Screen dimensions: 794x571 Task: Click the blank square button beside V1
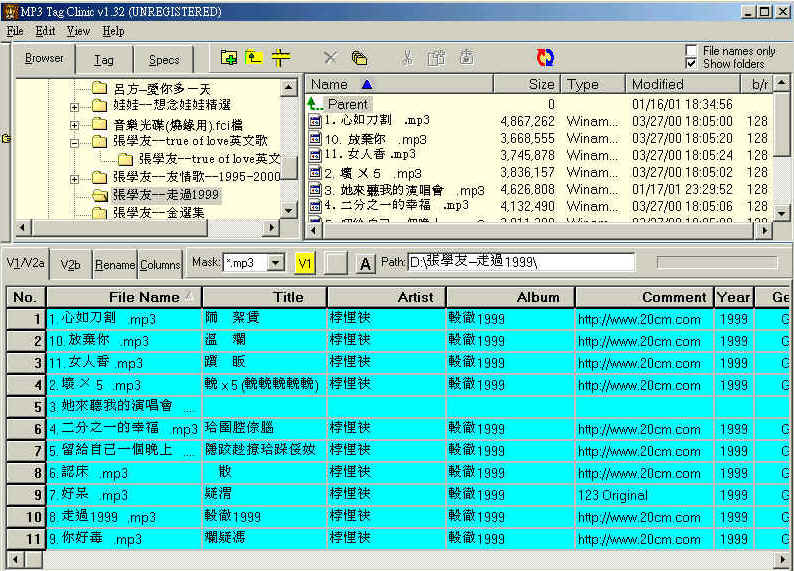[x=335, y=264]
